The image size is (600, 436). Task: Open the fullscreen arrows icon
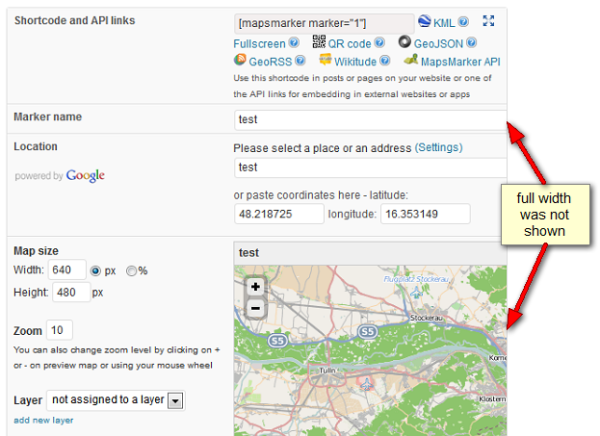(488, 21)
